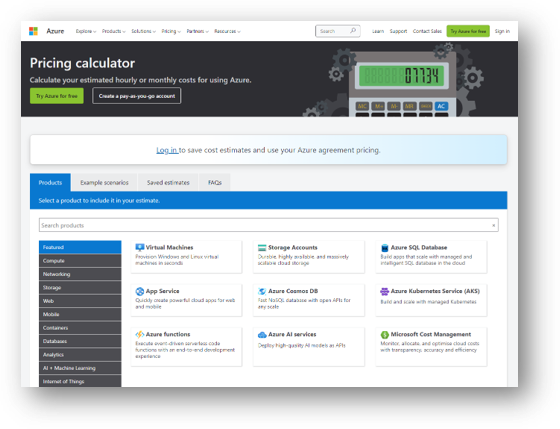The image size is (560, 429).
Task: Select the Featured category
Action: pyautogui.click(x=80, y=247)
